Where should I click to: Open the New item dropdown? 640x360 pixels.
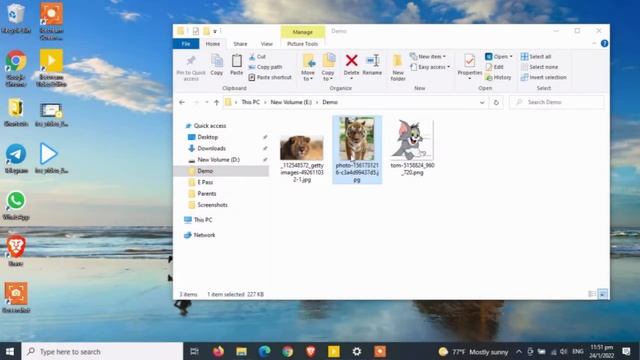pos(428,57)
